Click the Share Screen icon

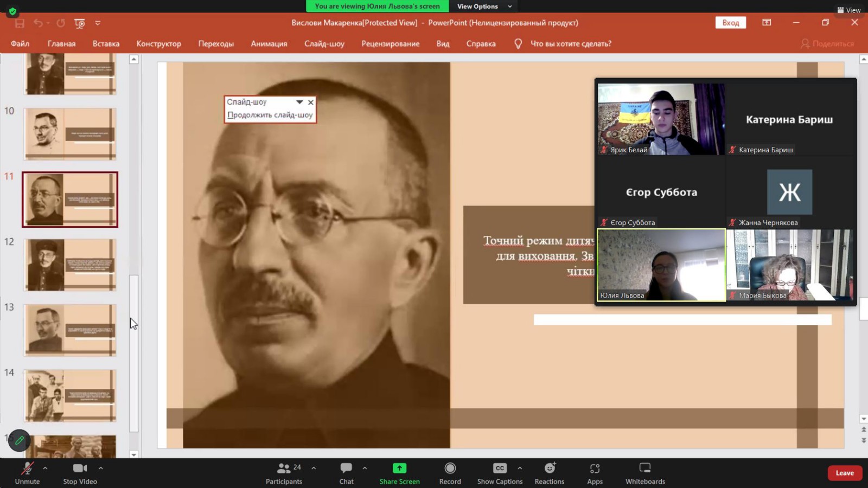tap(399, 468)
